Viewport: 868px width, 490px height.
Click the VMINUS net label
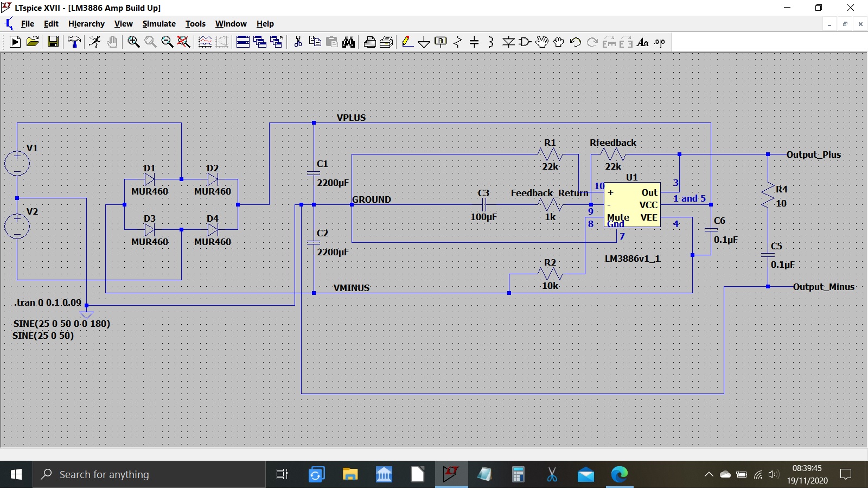(x=352, y=288)
